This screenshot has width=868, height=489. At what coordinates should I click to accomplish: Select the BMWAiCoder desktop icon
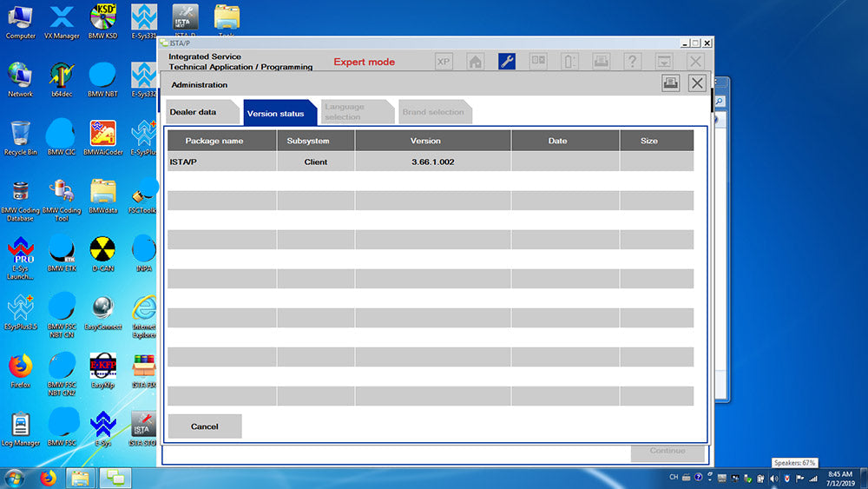103,137
